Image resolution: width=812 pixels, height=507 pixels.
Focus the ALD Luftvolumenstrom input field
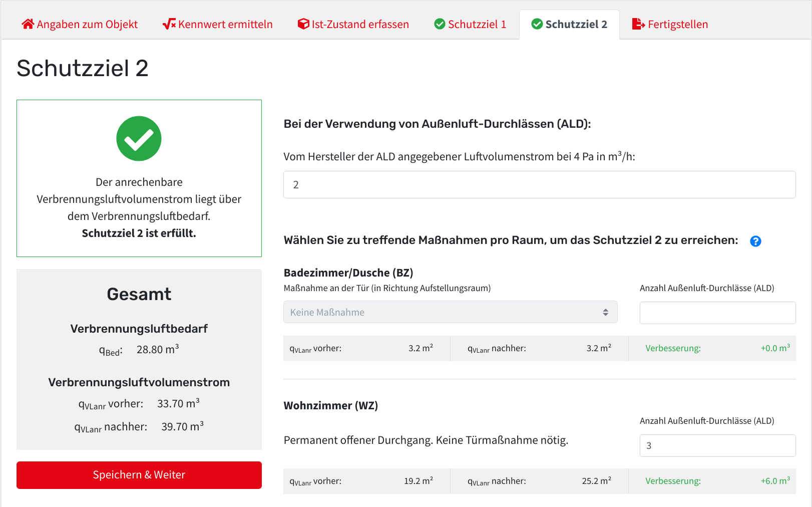tap(539, 185)
